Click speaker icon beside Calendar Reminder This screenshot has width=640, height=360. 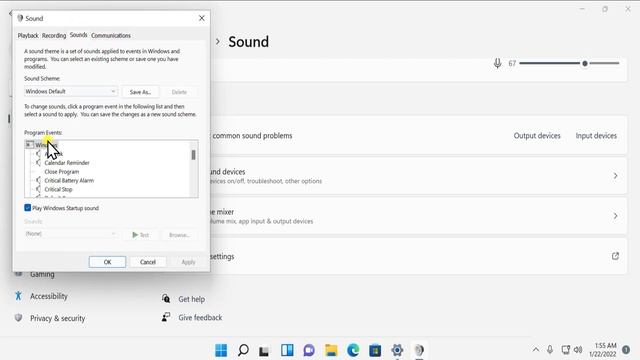(x=38, y=162)
